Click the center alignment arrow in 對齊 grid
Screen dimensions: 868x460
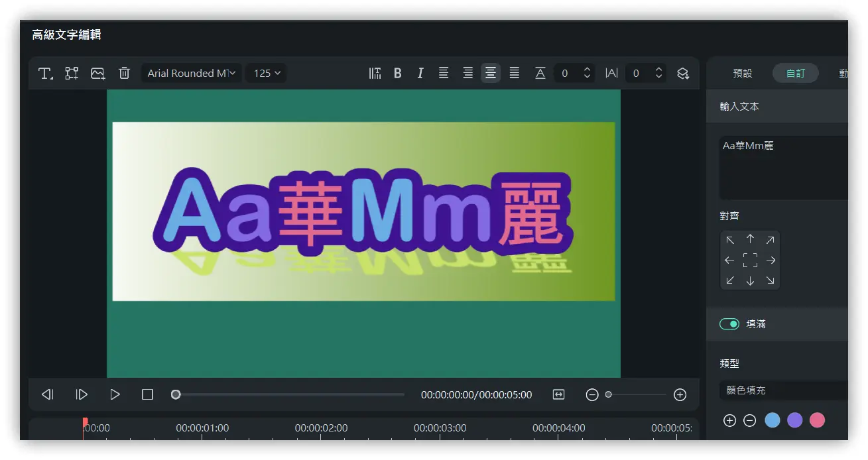750,260
